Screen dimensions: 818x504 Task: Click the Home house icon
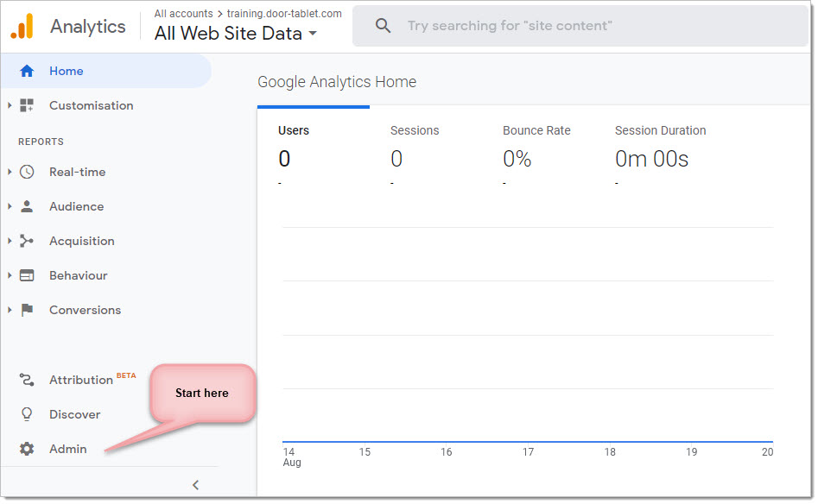27,71
